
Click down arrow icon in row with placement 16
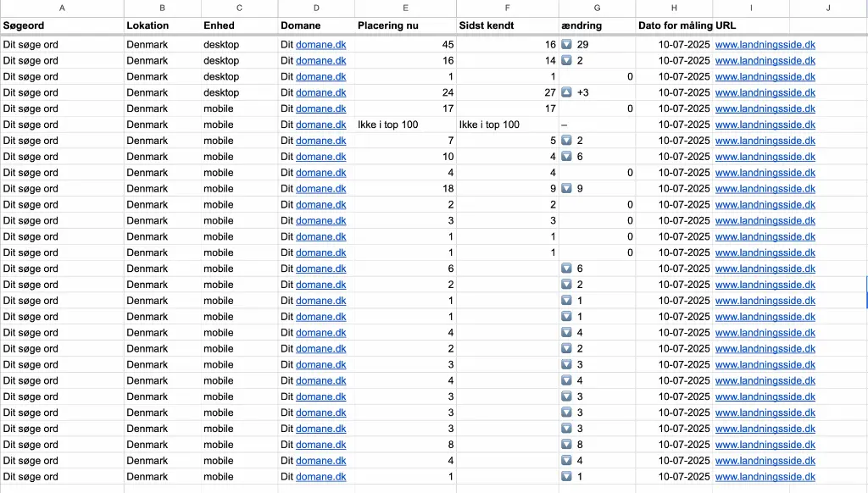(566, 60)
